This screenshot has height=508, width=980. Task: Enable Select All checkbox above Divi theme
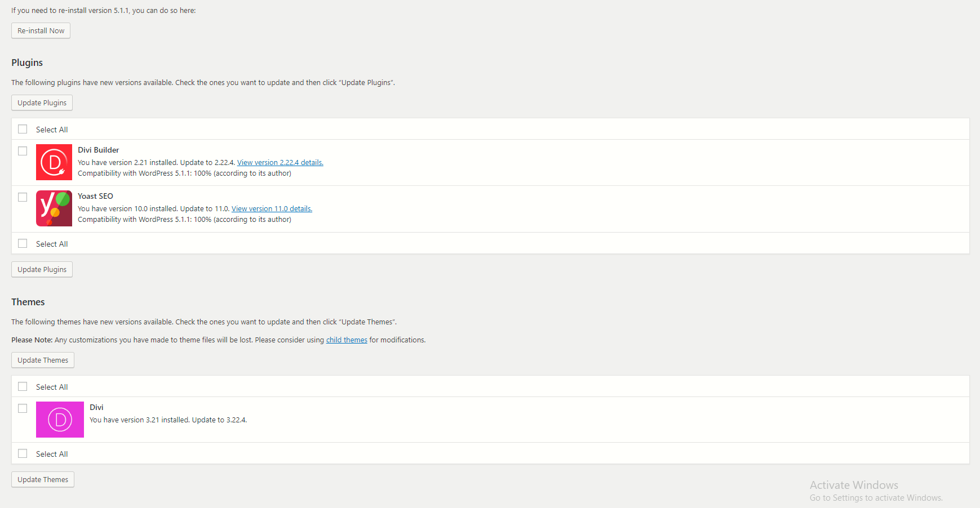23,386
